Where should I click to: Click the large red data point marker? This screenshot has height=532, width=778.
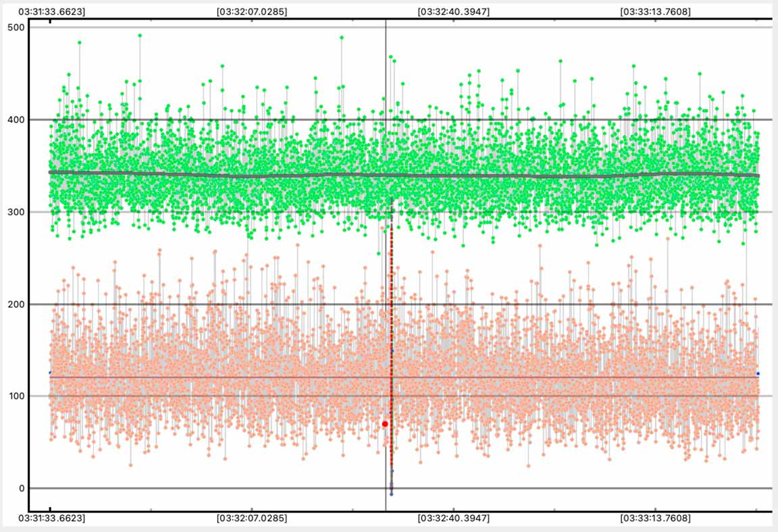coord(385,424)
